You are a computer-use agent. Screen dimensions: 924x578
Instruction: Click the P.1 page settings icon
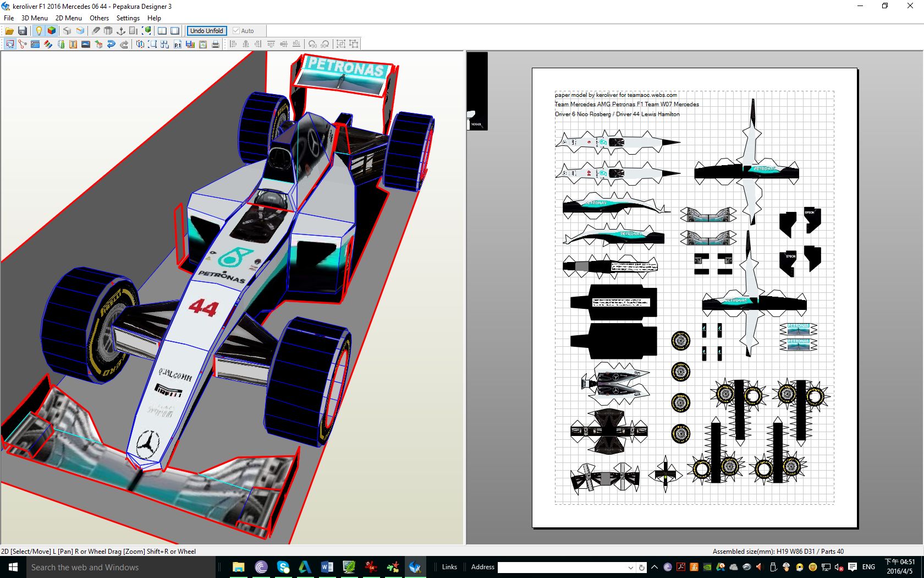click(178, 44)
